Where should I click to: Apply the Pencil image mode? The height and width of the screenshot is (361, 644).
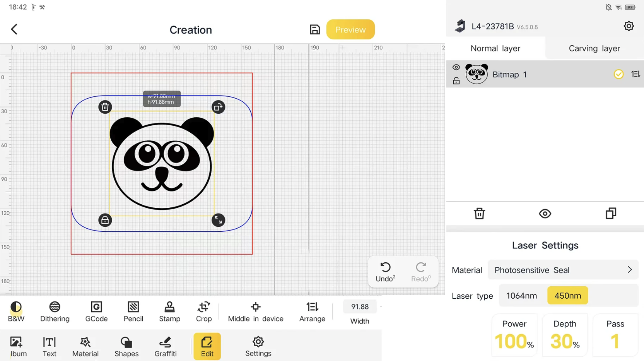tap(133, 312)
